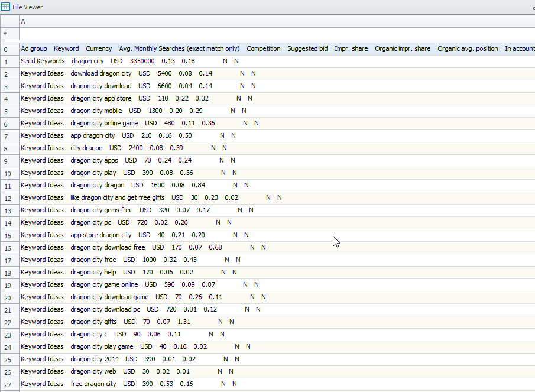
Task: Select the 'dragon city help' row cell
Action: click(x=277, y=272)
